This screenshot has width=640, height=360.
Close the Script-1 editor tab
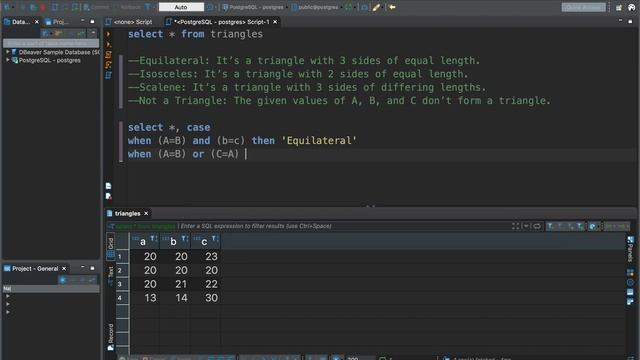point(275,22)
